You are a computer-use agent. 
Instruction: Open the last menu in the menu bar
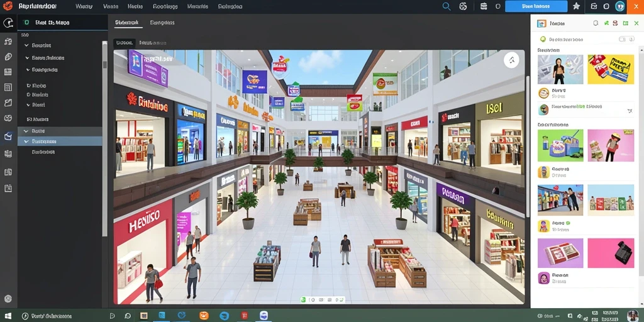tap(230, 6)
